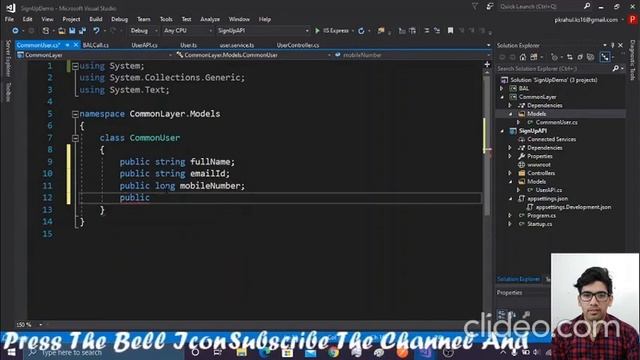Collapse the class CommonUser outlining block
The height and width of the screenshot is (360, 640).
tap(75, 138)
